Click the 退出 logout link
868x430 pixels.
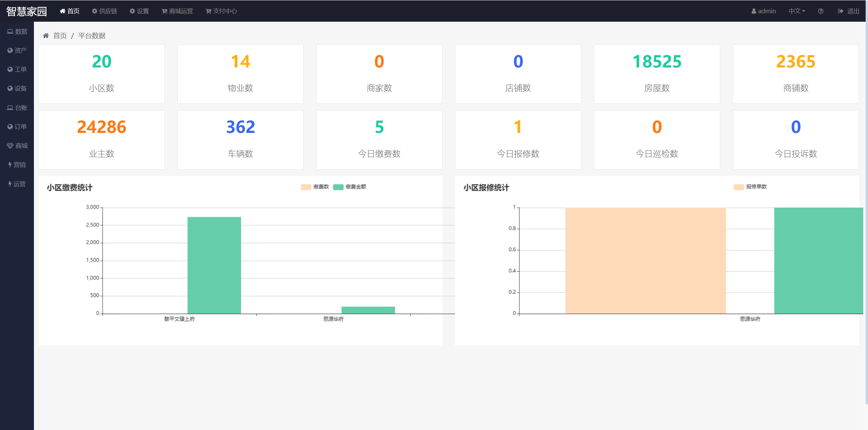pos(849,11)
